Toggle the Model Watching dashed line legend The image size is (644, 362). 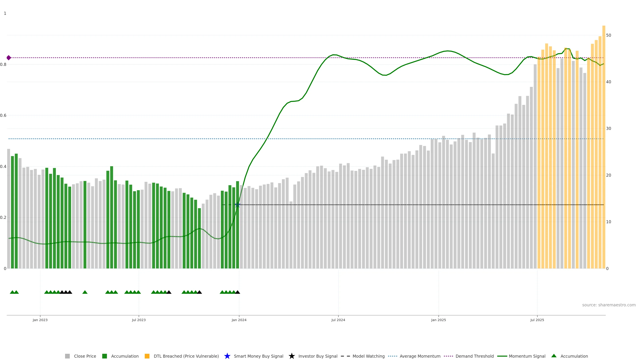coord(345,356)
